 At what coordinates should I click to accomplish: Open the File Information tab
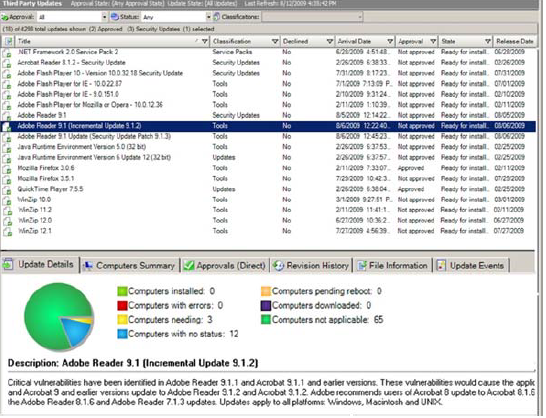pyautogui.click(x=393, y=266)
